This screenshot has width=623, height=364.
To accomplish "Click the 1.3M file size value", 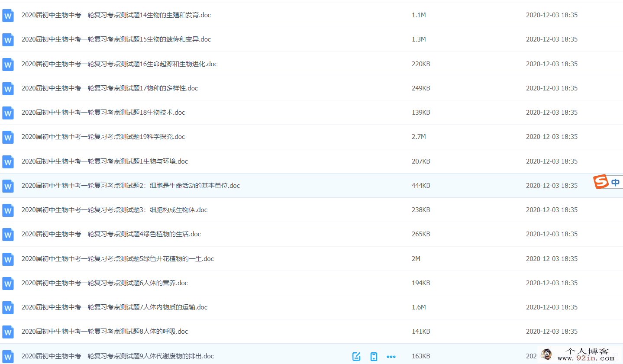I will [x=419, y=39].
